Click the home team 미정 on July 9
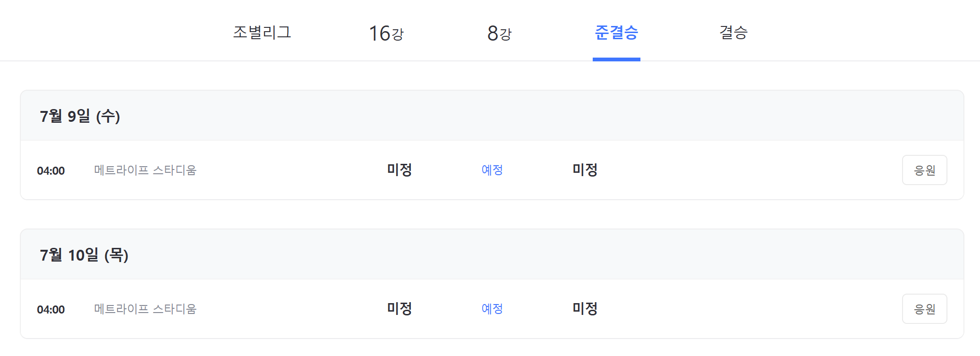 click(398, 170)
